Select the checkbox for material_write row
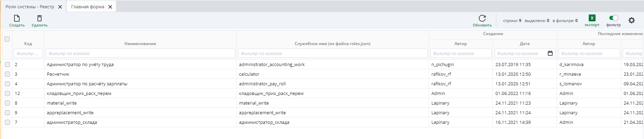The height and width of the screenshot is (139, 644). click(x=7, y=103)
